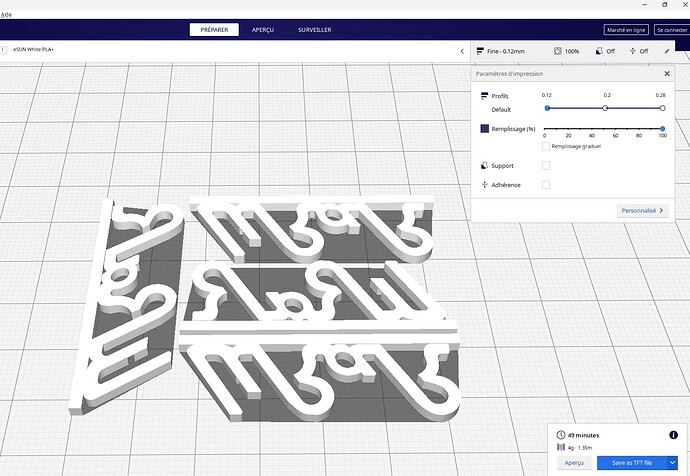
Task: Click the Adhérence icon in the settings panel
Action: coord(484,185)
